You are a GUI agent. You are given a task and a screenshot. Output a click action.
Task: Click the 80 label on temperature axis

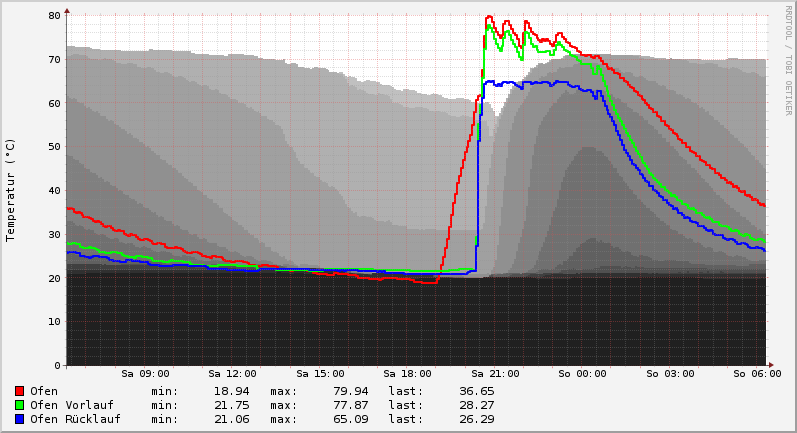54,16
